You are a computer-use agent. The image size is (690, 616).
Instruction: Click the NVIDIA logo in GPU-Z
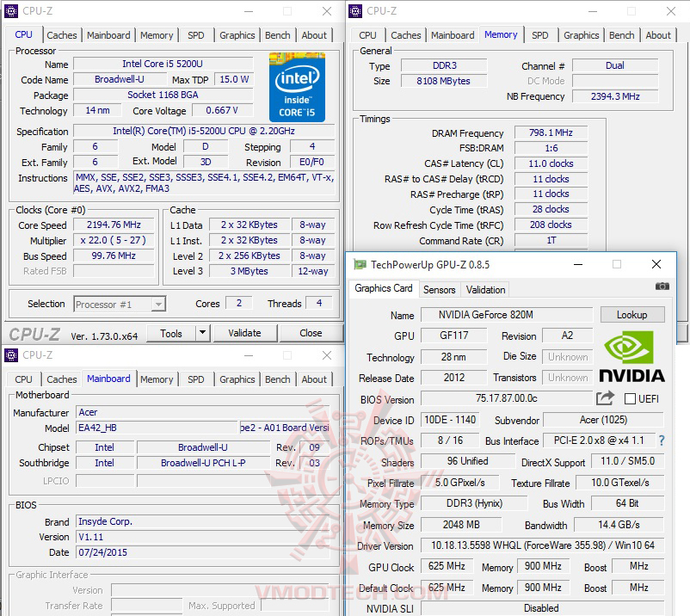(x=631, y=356)
